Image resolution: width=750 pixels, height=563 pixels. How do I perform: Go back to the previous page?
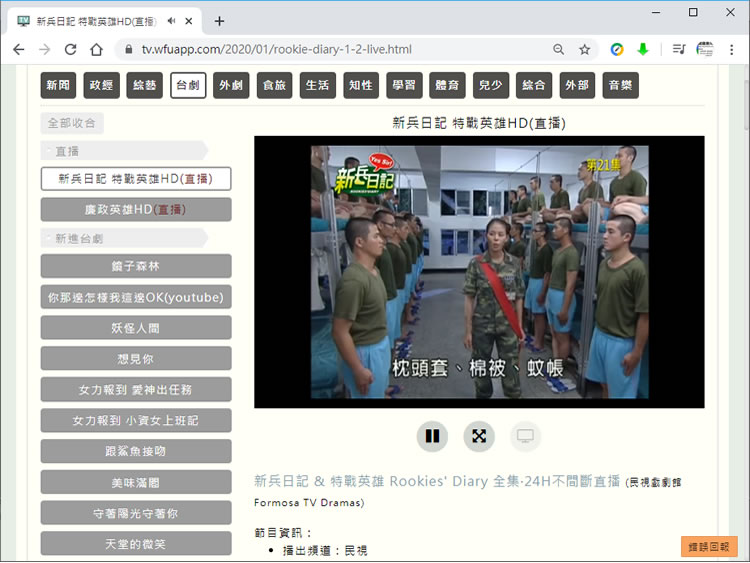click(x=19, y=49)
